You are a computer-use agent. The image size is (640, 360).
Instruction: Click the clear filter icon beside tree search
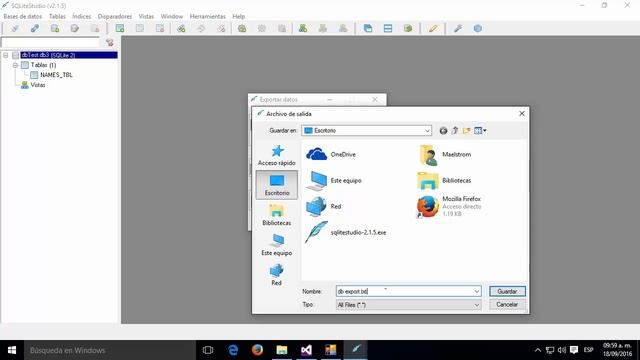pyautogui.click(x=109, y=42)
